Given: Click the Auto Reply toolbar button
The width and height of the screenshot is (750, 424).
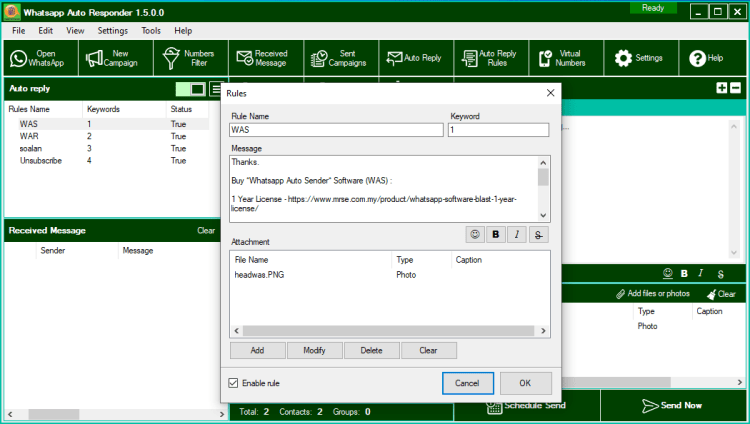Looking at the screenshot, I should 416,58.
